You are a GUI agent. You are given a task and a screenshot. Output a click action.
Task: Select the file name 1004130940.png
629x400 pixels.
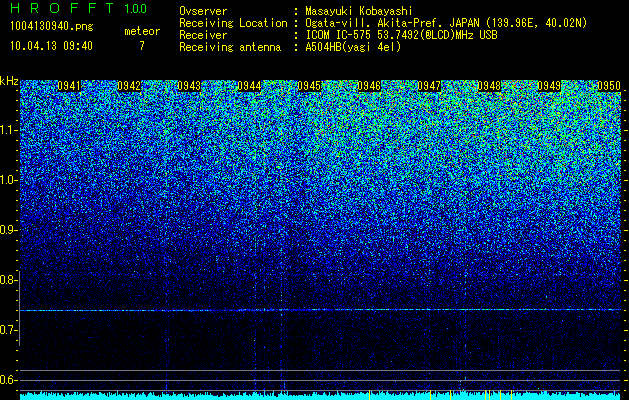pyautogui.click(x=52, y=27)
